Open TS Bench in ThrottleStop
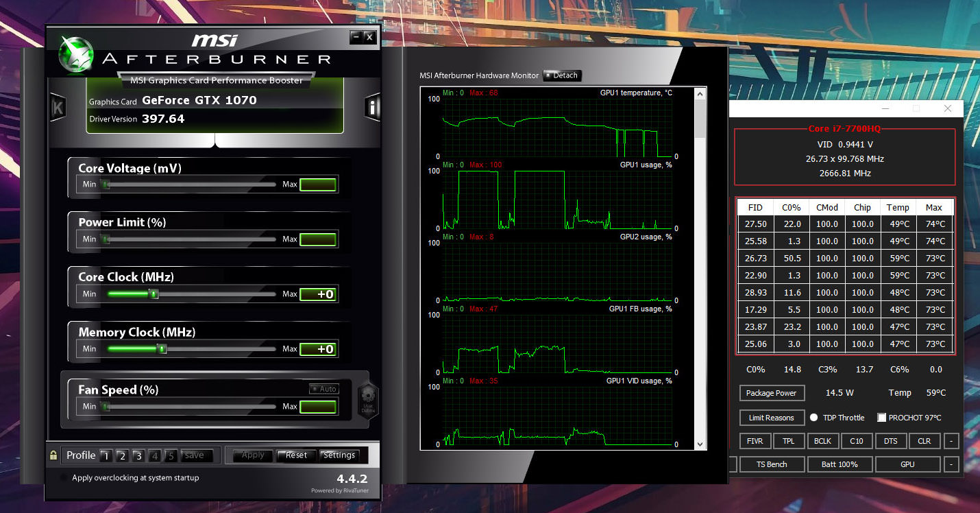Viewport: 980px width, 513px height. (x=772, y=464)
